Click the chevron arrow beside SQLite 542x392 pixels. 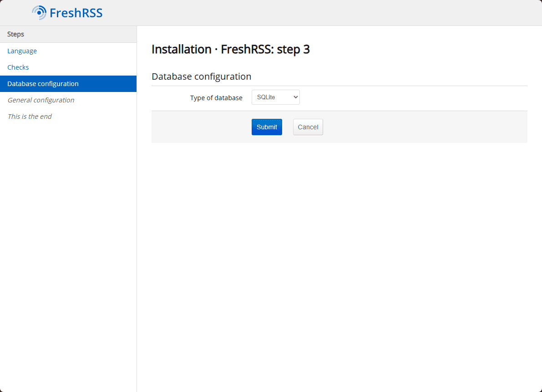tap(295, 97)
